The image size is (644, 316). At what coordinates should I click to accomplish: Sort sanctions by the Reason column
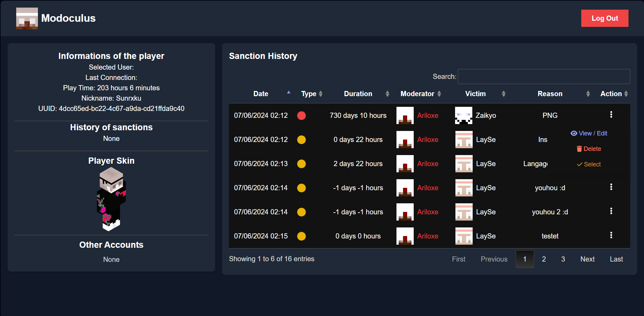point(588,93)
